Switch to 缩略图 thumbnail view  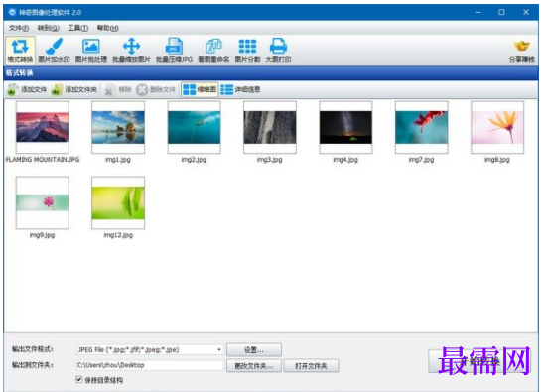200,90
